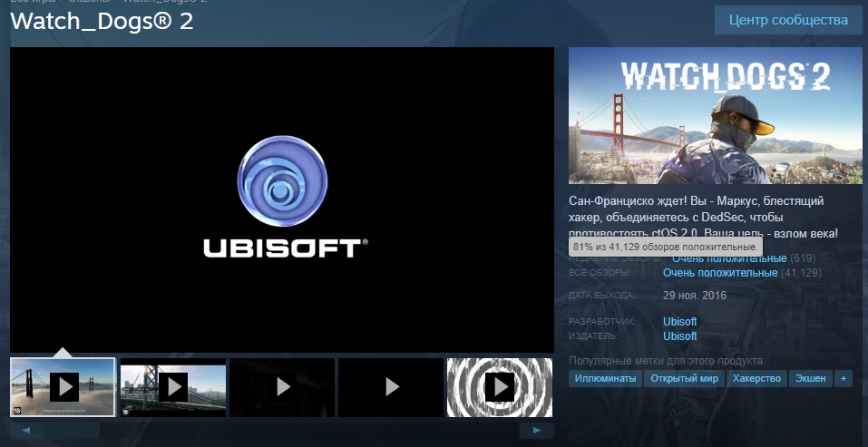Play the first trailer thumbnail with Golden Gate bridge
Image resolution: width=868 pixels, height=447 pixels.
(x=63, y=387)
